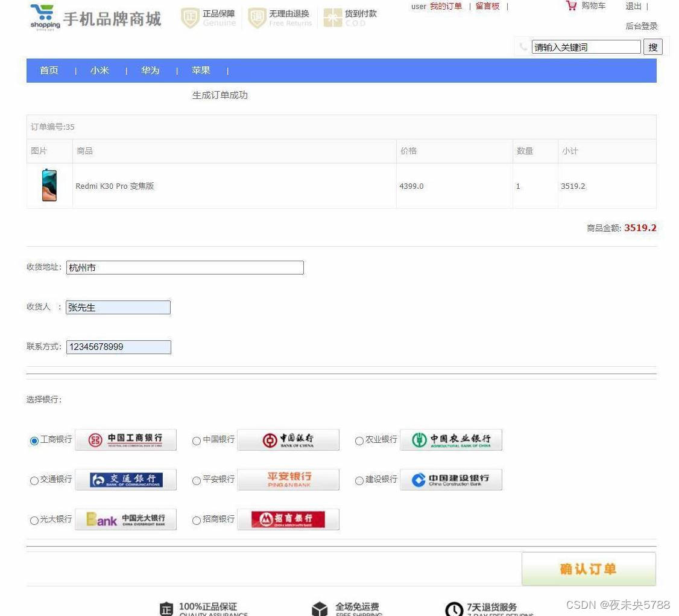Screen dimensions: 679x616
Task: Click the red shopping cart icon
Action: coord(571,5)
